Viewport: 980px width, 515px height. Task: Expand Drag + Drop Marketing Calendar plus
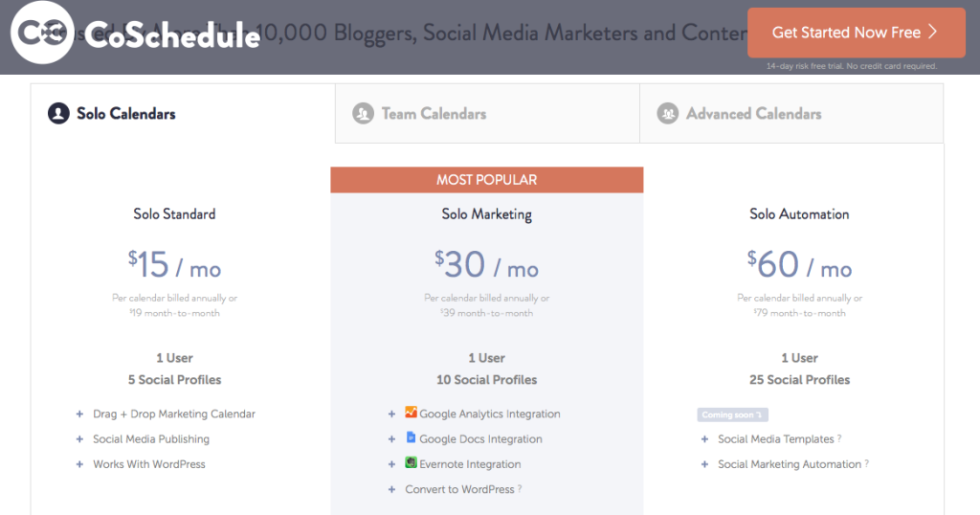(79, 414)
